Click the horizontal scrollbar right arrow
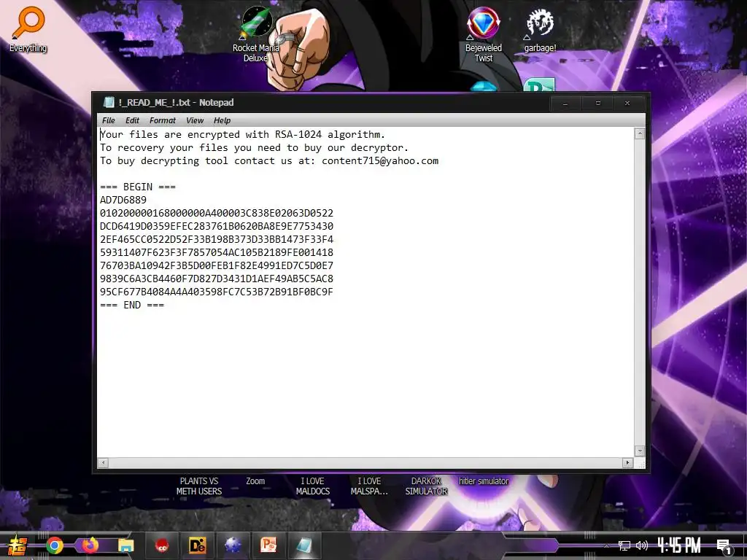This screenshot has height=560, width=747. point(627,462)
